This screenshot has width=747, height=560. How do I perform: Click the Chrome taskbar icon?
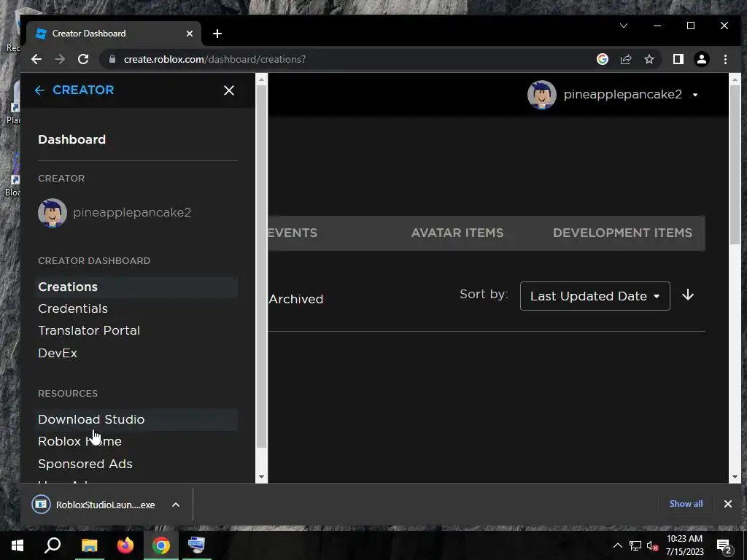(x=161, y=545)
